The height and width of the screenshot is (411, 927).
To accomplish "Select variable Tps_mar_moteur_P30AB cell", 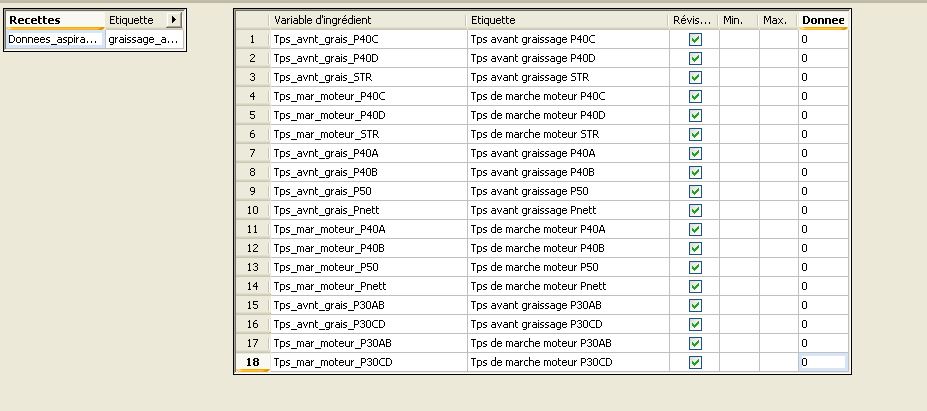I will (368, 343).
